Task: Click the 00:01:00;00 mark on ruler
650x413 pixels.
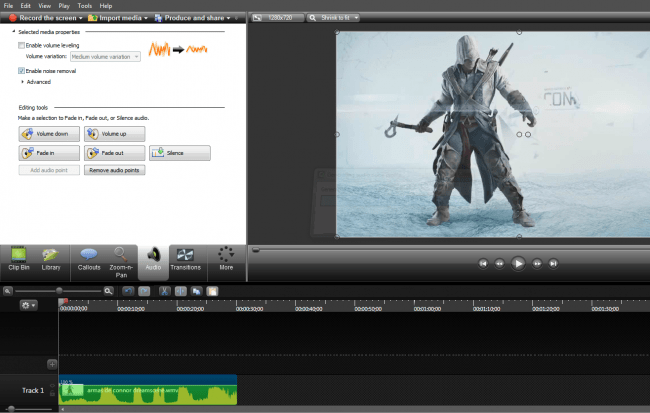Action: [427, 309]
